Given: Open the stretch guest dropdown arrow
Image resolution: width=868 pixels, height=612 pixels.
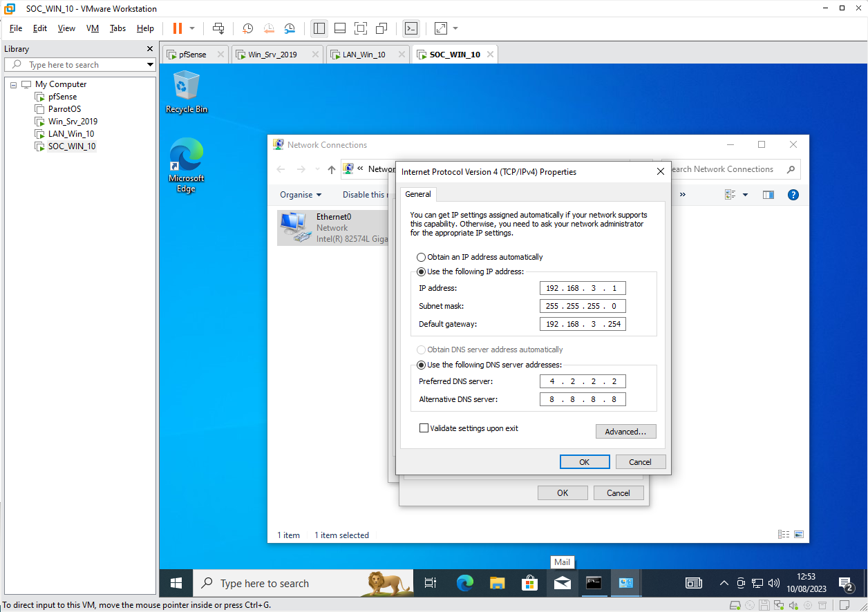Looking at the screenshot, I should pos(455,28).
